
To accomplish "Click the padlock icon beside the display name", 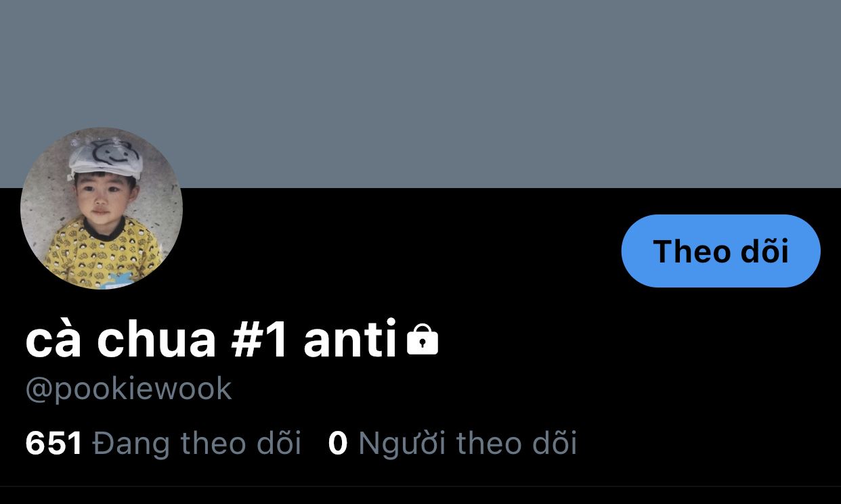I will [x=423, y=340].
